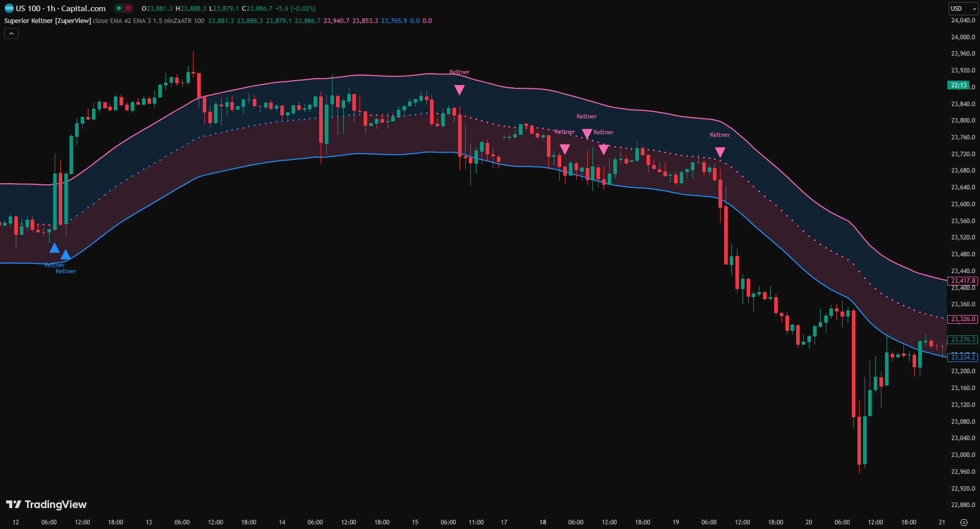
Task: Click the red delayed-data wave icon
Action: click(128, 8)
